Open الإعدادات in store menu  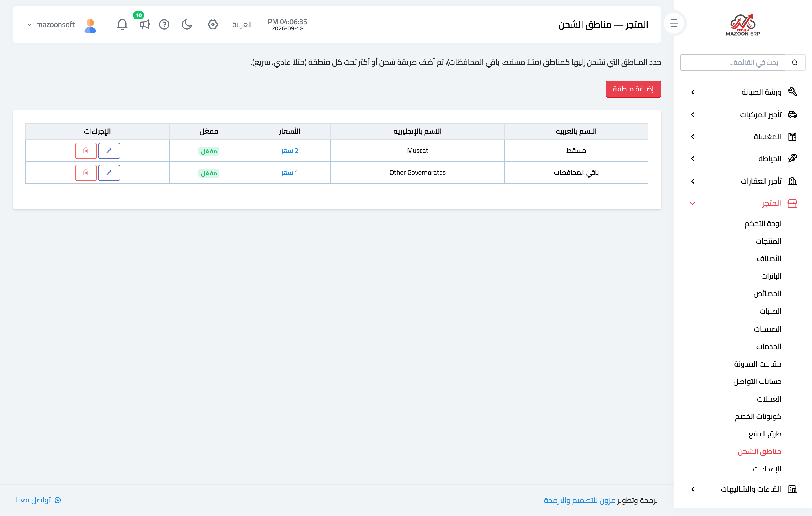[767, 469]
